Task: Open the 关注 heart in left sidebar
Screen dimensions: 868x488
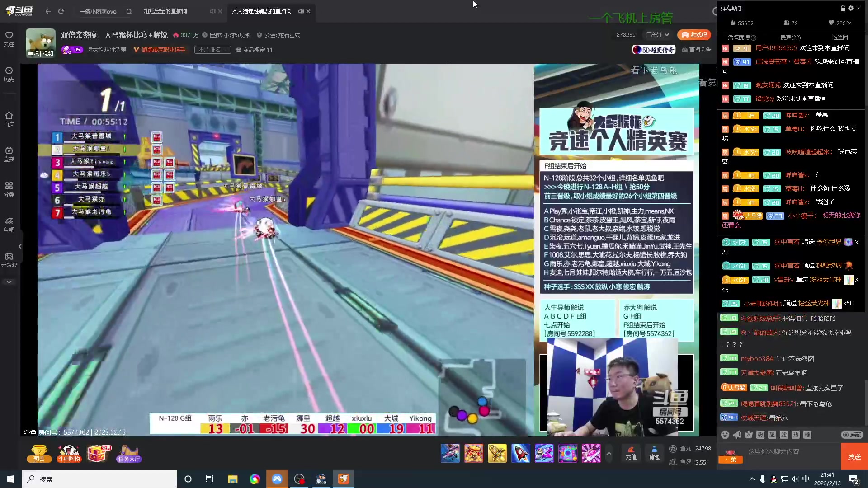Action: (x=9, y=39)
